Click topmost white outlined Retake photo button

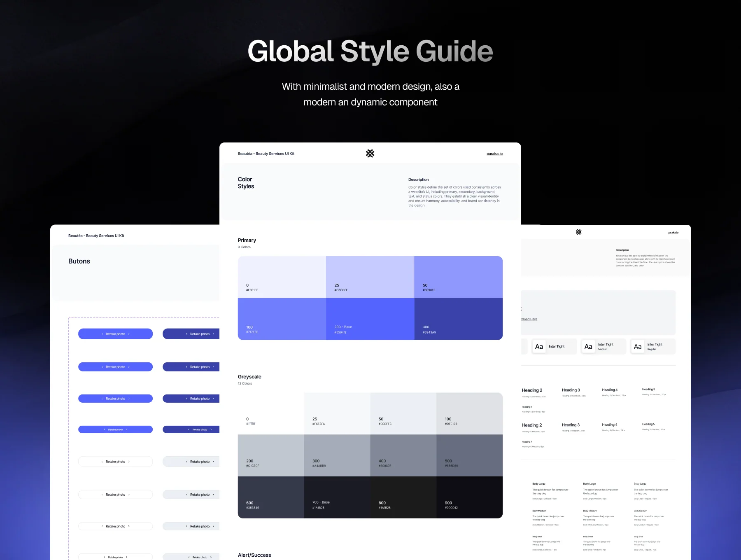tap(115, 462)
